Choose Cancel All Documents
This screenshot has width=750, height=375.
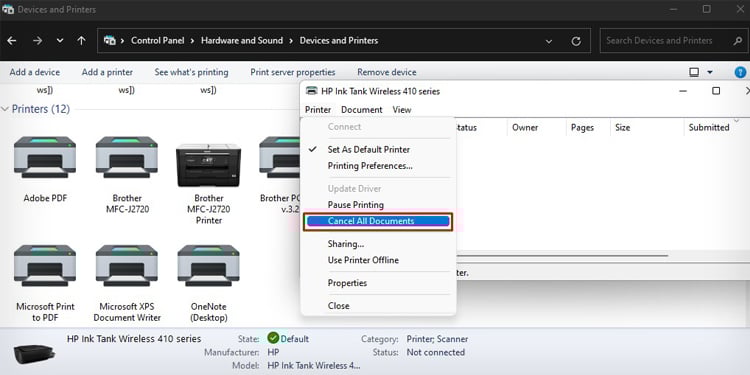click(378, 221)
